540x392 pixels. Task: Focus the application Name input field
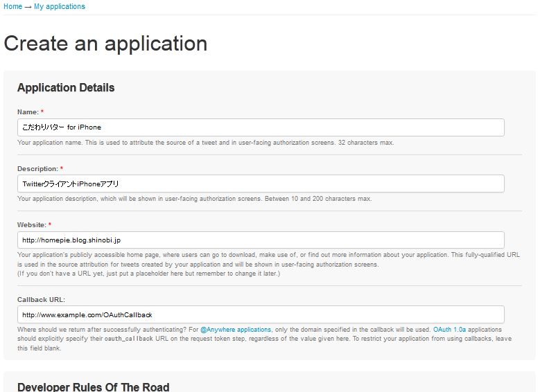coord(261,127)
